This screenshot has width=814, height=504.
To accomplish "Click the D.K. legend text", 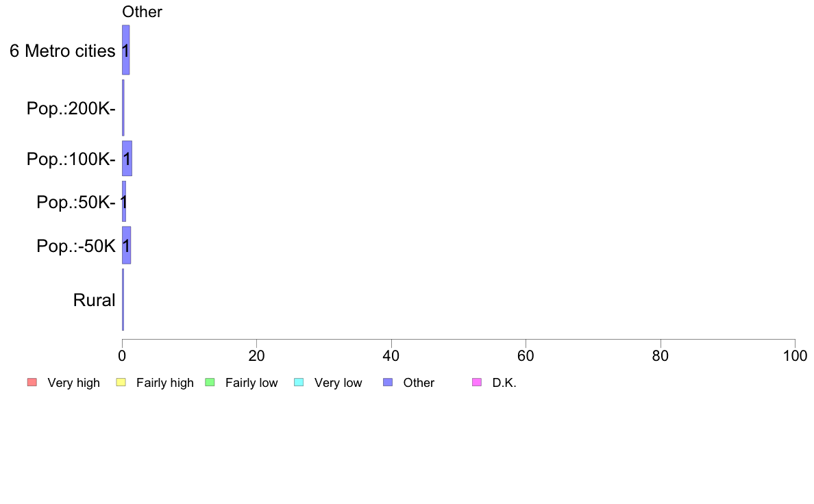I will [504, 383].
